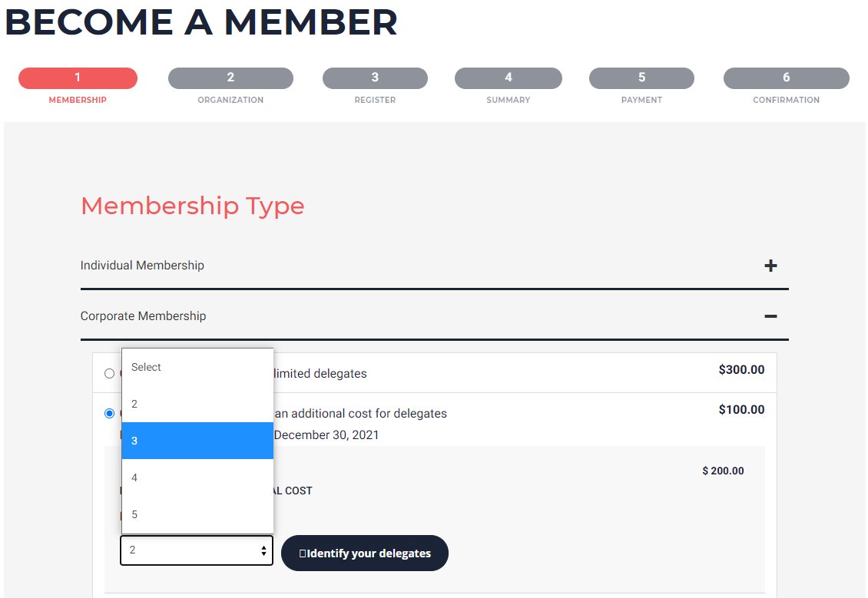Go to step 4 Summary

(x=508, y=78)
